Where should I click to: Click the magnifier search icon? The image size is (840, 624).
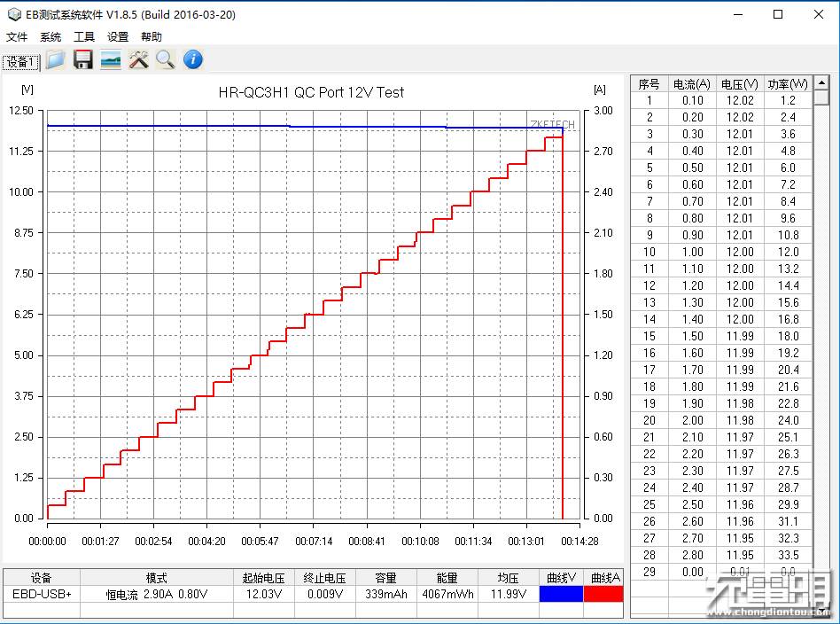pos(166,59)
